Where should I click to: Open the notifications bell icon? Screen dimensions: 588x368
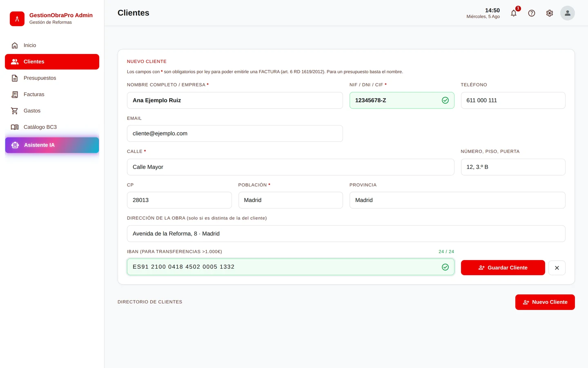coord(514,13)
